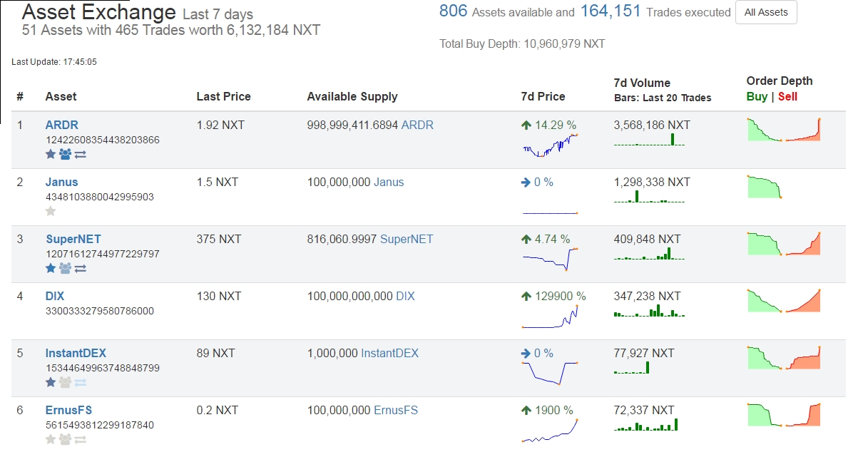Open the SuperNET asset name link
The width and height of the screenshot is (868, 452).
73,239
